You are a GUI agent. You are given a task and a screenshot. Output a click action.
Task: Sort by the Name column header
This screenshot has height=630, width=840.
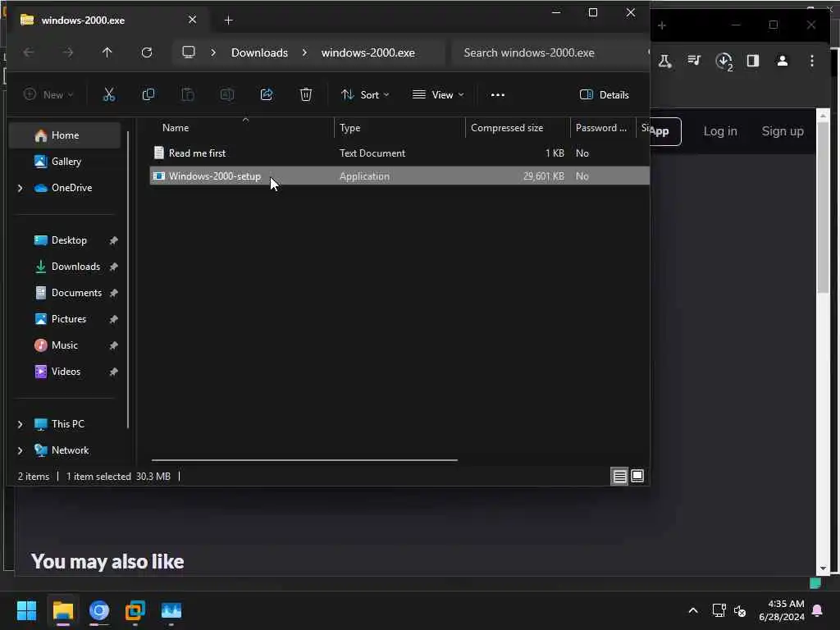(x=176, y=128)
